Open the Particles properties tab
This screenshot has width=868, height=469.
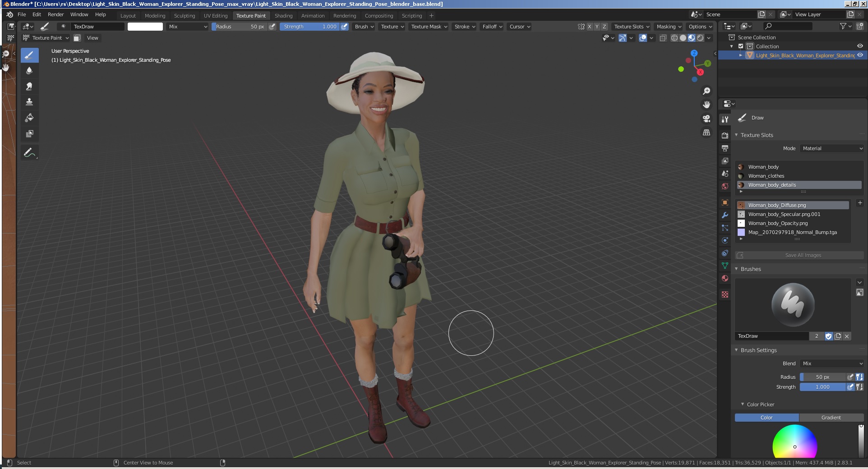[725, 228]
